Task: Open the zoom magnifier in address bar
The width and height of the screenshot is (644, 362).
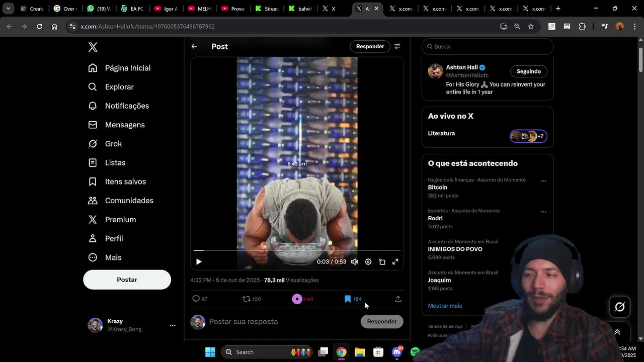Action: coord(517,26)
